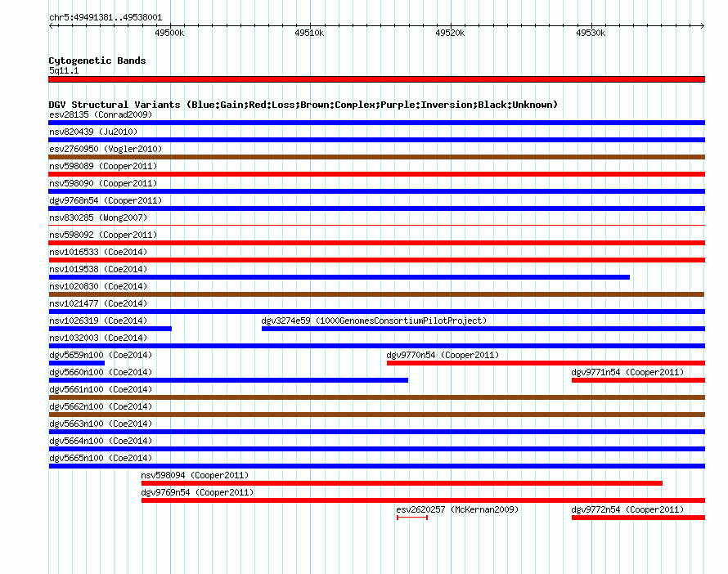Screen dimensions: 728x574
Task: Select dgv5662n100 (Coe2014) label
Action: point(101,406)
